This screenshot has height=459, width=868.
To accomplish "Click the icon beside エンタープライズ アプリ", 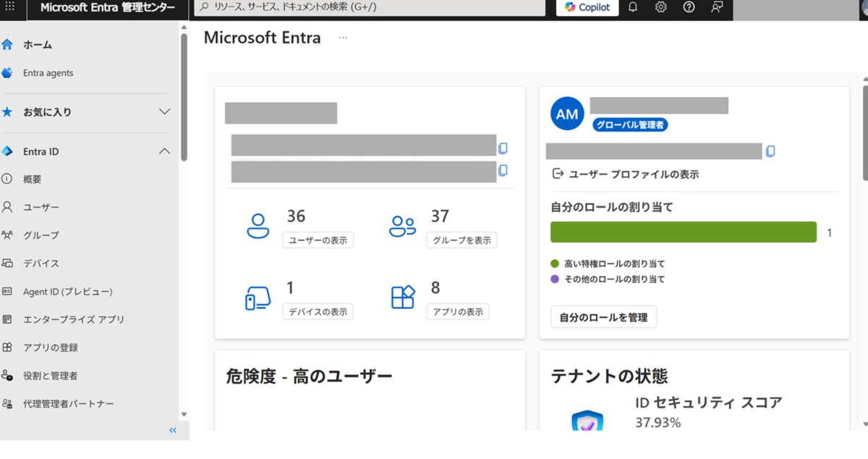I will pos(7,319).
